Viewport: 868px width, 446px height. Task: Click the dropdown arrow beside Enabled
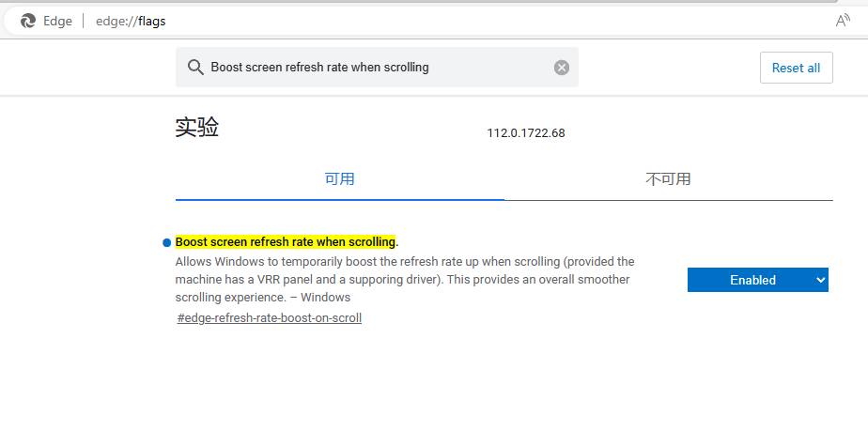click(820, 280)
